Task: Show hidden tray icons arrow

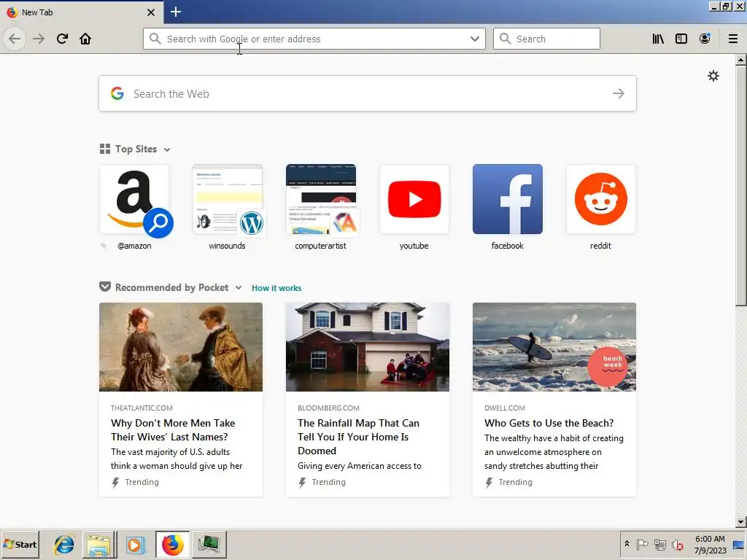Action: [627, 544]
